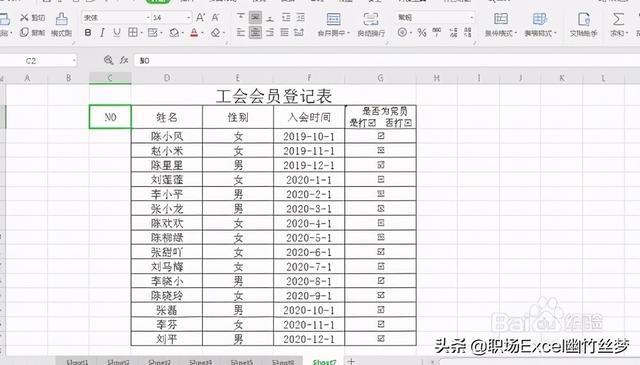Image resolution: width=640 pixels, height=365 pixels.
Task: Click the Wrap Text (自动换行) button
Action: click(371, 24)
